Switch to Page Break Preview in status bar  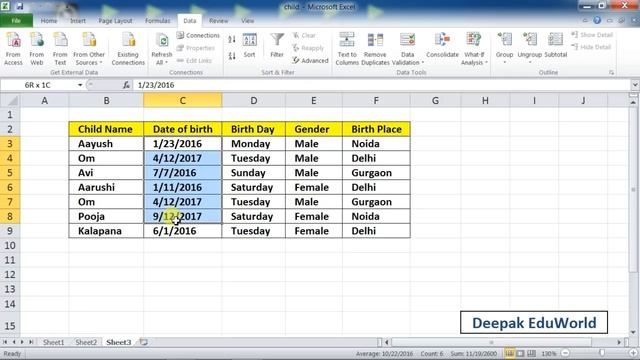tap(531, 353)
